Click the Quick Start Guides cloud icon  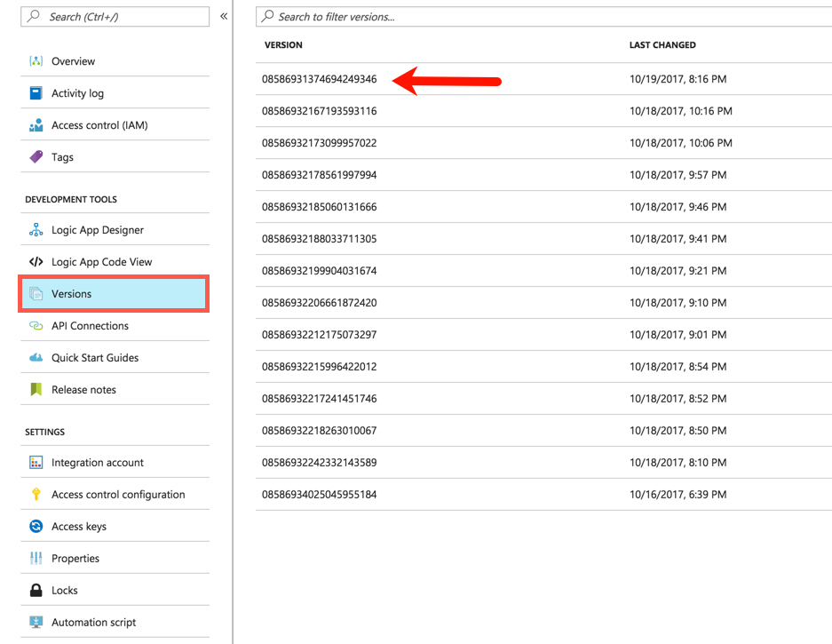(x=36, y=358)
